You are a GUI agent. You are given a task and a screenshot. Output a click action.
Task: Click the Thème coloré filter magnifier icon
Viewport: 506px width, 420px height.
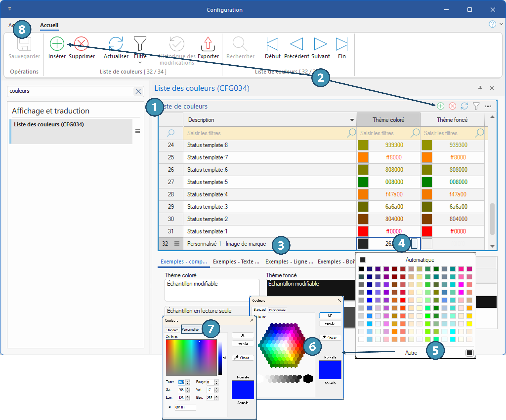coord(415,133)
